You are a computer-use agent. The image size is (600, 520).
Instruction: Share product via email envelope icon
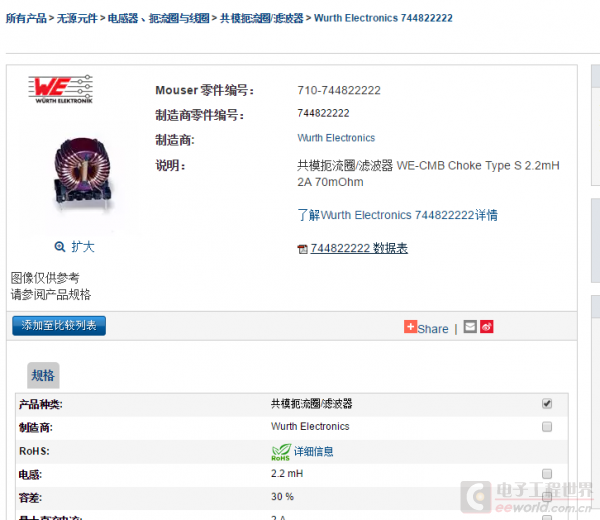pyautogui.click(x=470, y=327)
